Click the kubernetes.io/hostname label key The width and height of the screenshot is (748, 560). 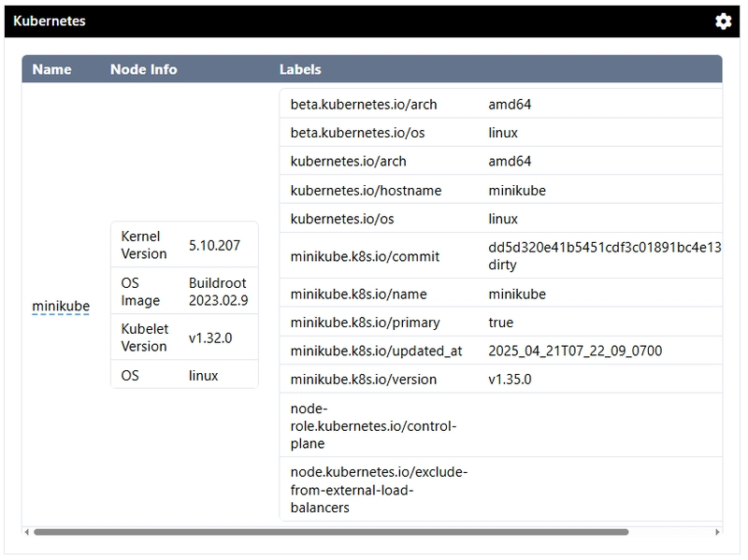[366, 191]
